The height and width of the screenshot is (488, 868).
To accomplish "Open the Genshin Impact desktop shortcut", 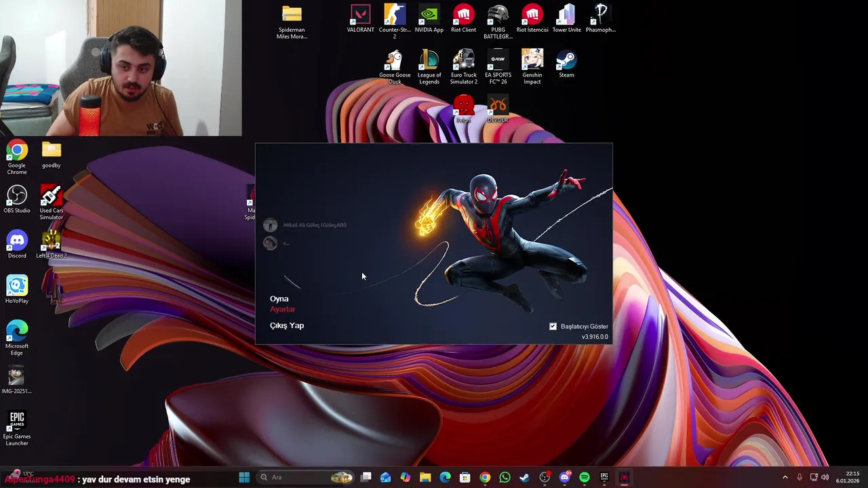I will point(532,67).
